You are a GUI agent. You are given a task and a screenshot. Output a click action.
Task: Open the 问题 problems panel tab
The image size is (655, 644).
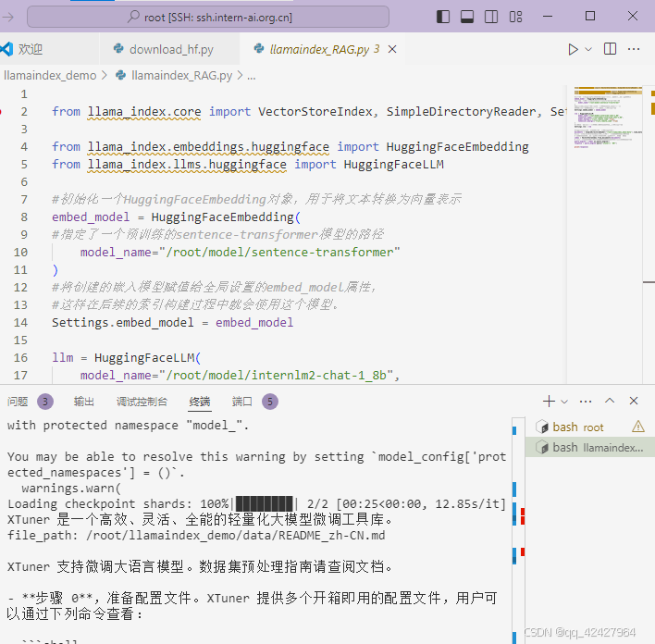[18, 402]
